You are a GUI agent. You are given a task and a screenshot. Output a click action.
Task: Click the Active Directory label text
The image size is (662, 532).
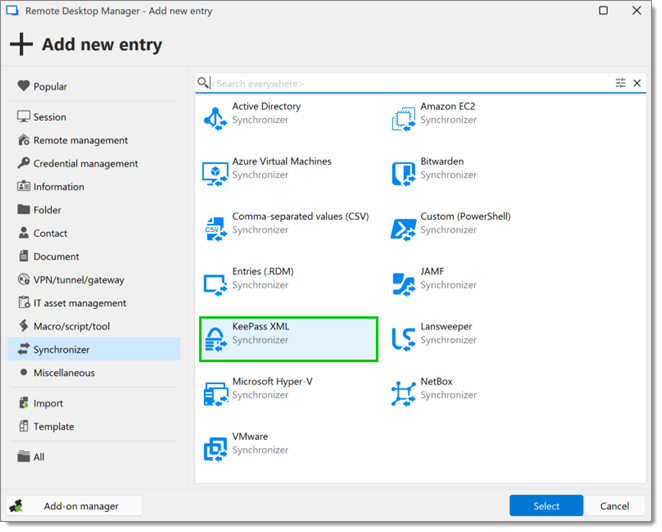266,106
